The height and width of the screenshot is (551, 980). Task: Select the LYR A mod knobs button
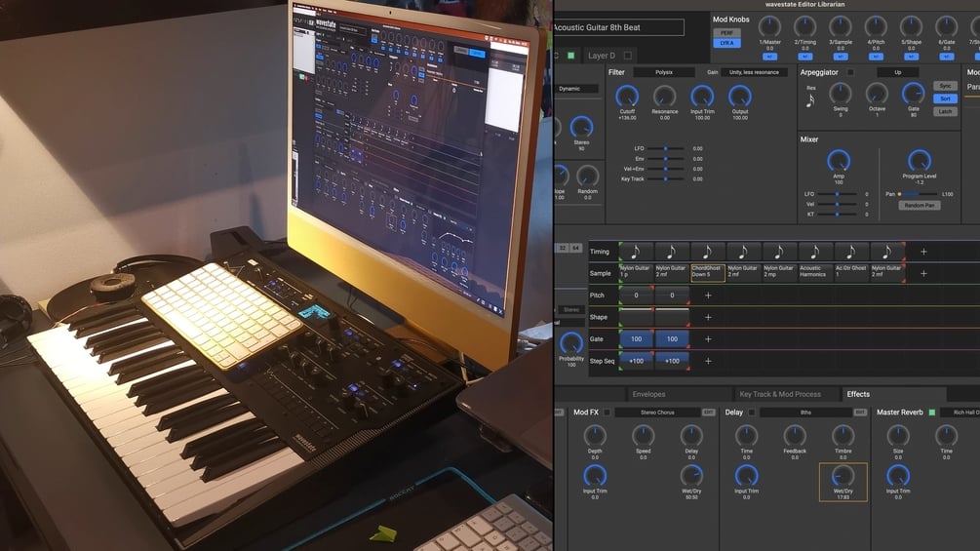point(726,43)
